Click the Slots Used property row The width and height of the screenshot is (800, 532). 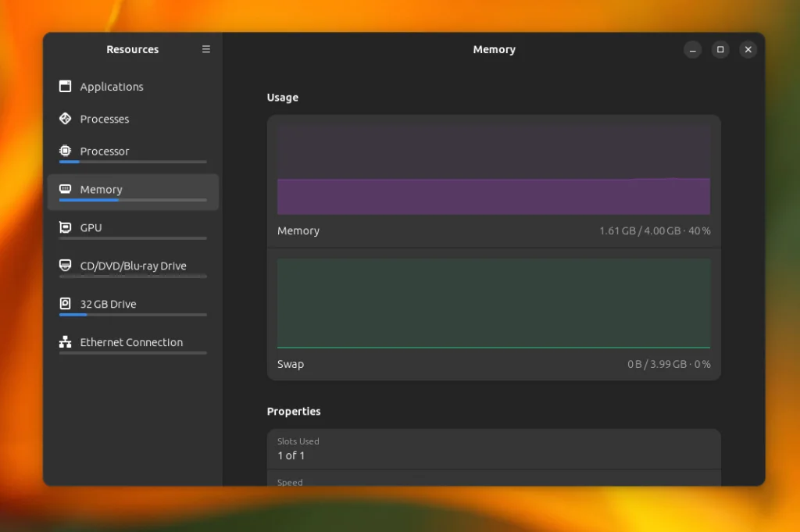tap(494, 449)
